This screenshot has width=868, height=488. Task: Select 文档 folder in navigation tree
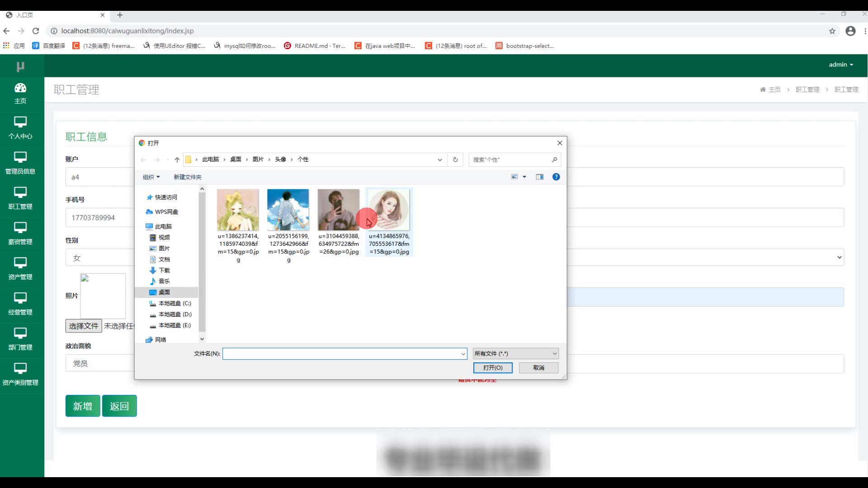(160, 259)
